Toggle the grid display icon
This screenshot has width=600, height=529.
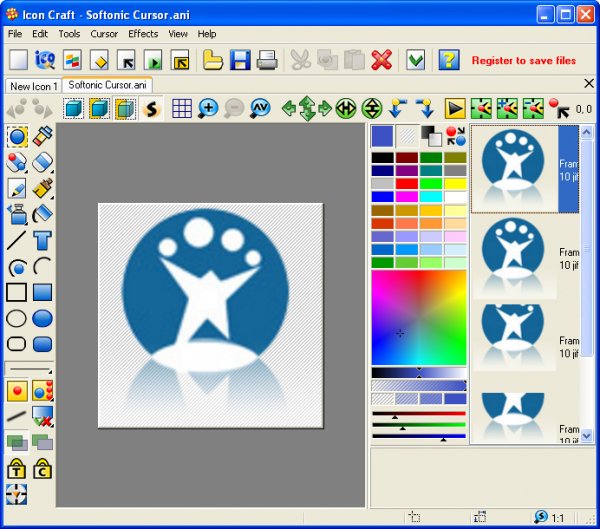[182, 109]
